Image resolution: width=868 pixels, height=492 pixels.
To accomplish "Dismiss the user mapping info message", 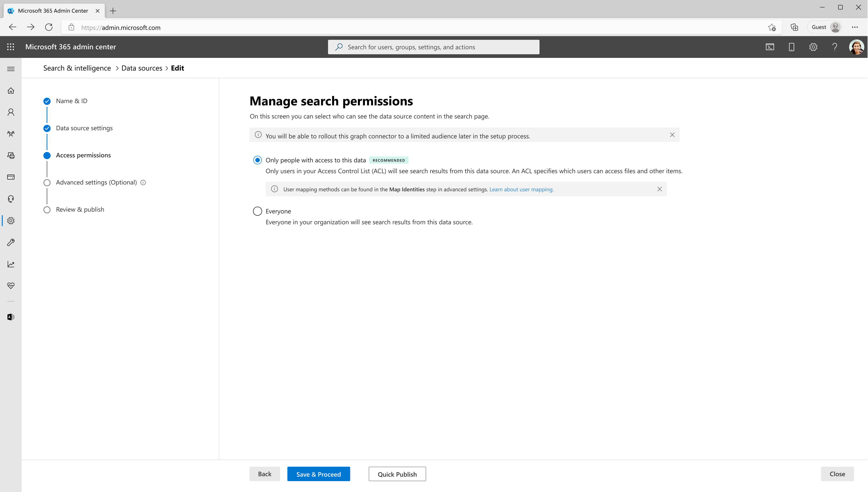I will point(659,189).
